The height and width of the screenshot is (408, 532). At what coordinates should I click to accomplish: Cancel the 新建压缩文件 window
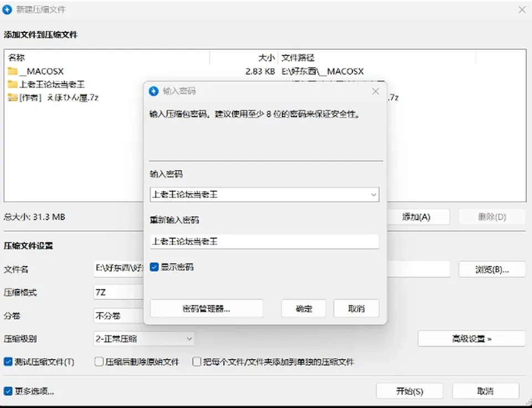point(486,391)
